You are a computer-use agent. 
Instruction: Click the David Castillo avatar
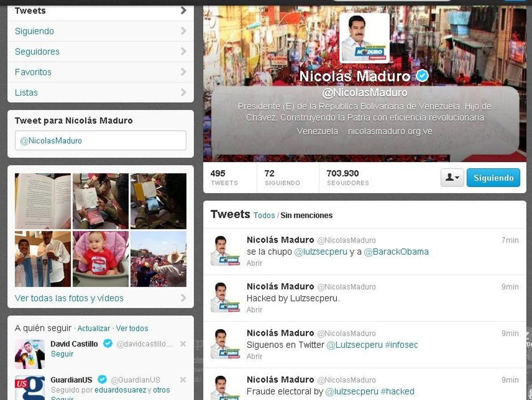30,354
